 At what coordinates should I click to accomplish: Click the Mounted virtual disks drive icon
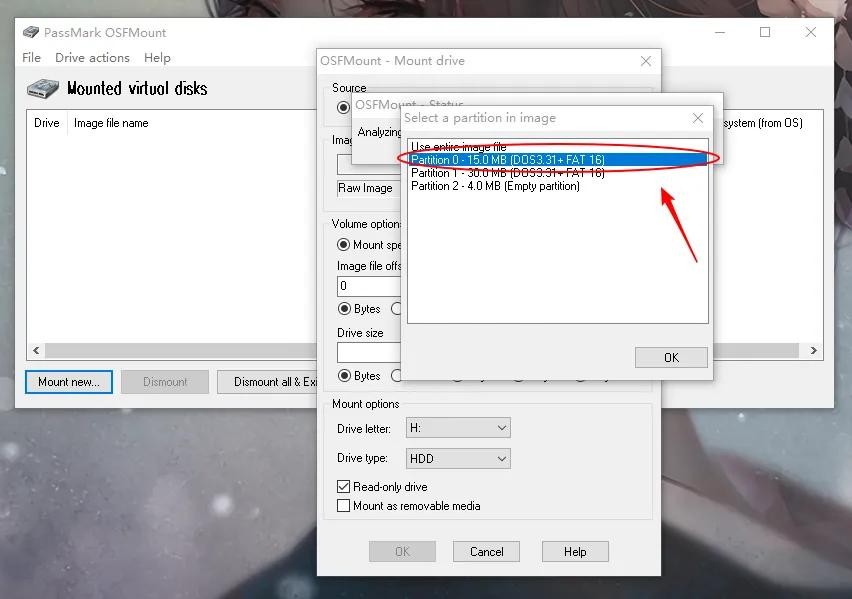click(44, 88)
